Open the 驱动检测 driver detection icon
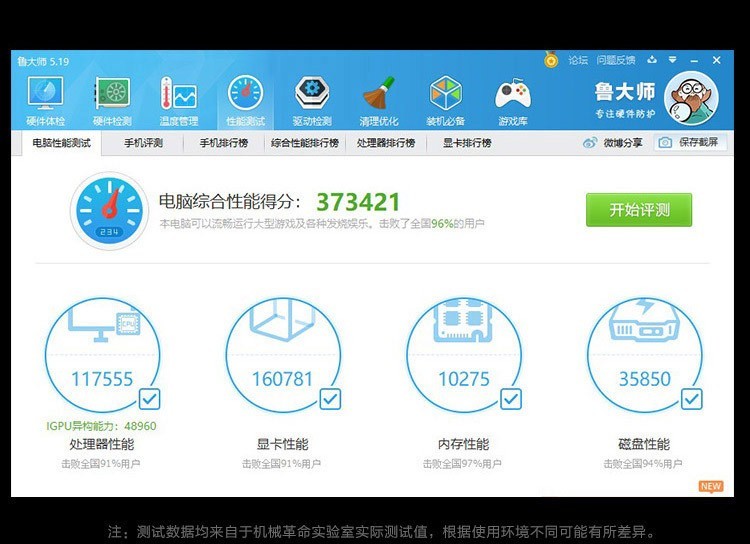 [312, 93]
